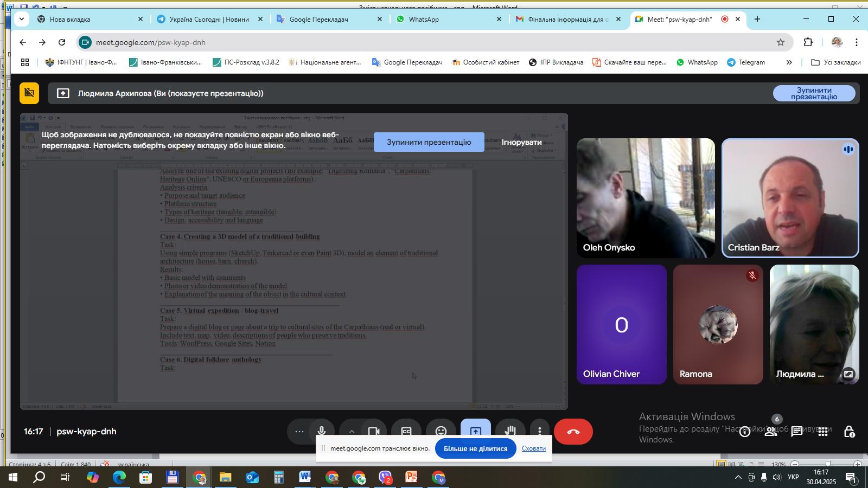This screenshot has width=868, height=488.
Task: Close the Meet browser tab
Action: coord(738,19)
